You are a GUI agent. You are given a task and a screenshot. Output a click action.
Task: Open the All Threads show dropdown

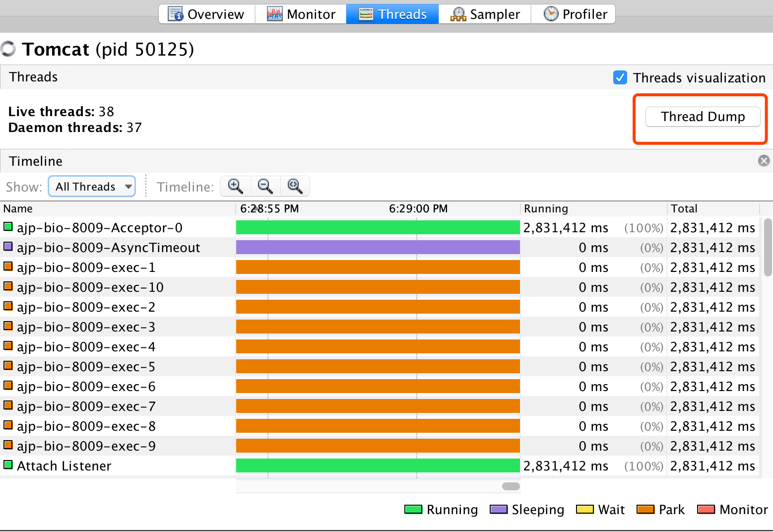pos(92,187)
